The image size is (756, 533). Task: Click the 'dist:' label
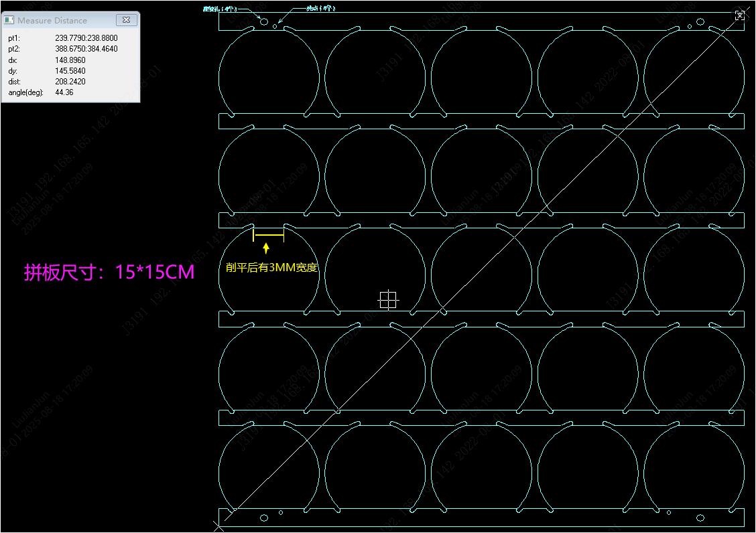pos(15,82)
